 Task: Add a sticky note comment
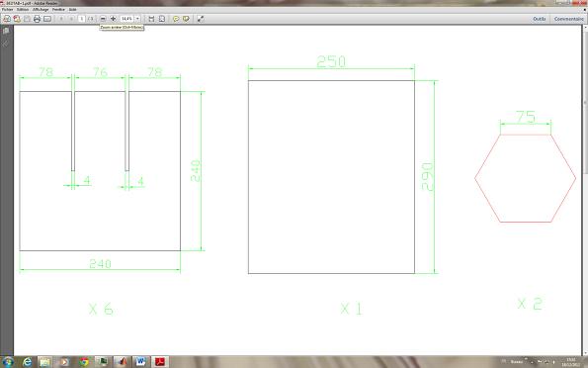coord(176,19)
